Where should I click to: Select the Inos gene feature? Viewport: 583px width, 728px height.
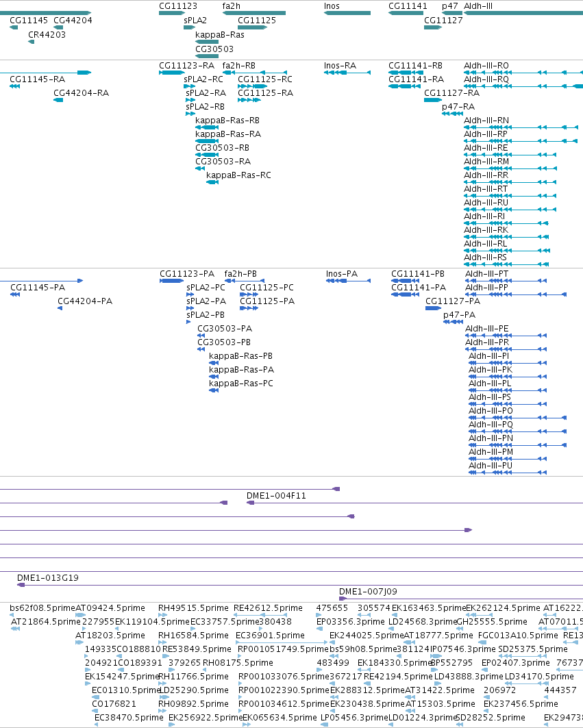[x=347, y=13]
